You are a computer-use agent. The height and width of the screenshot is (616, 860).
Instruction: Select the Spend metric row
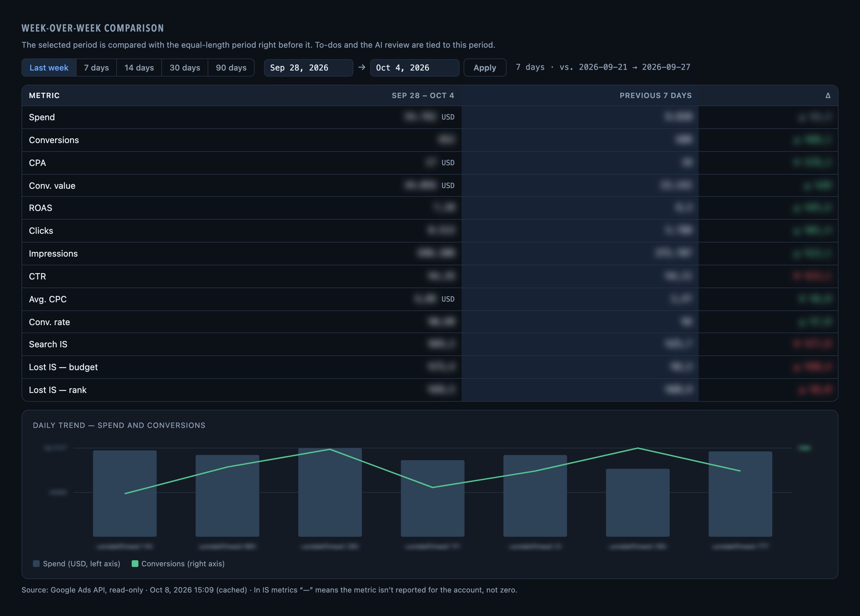pos(430,117)
